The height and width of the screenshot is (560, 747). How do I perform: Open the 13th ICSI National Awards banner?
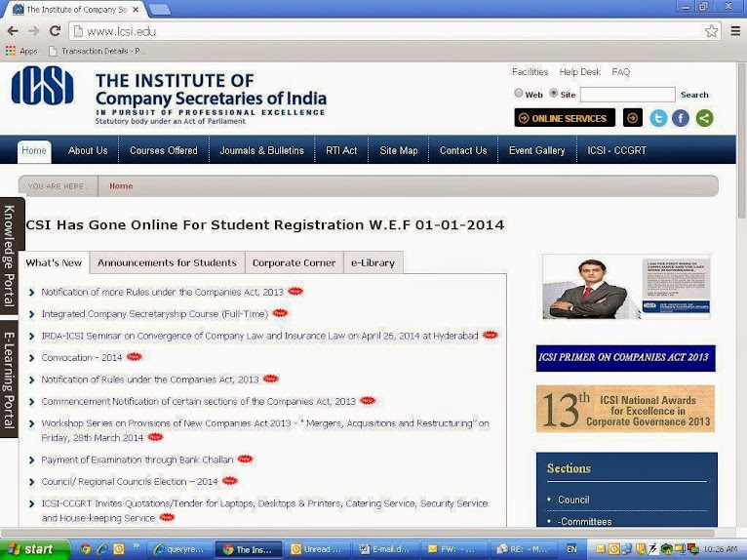click(x=625, y=409)
